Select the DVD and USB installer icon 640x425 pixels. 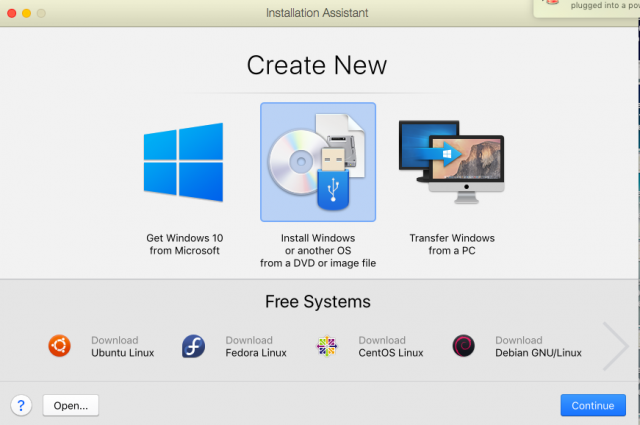[318, 162]
